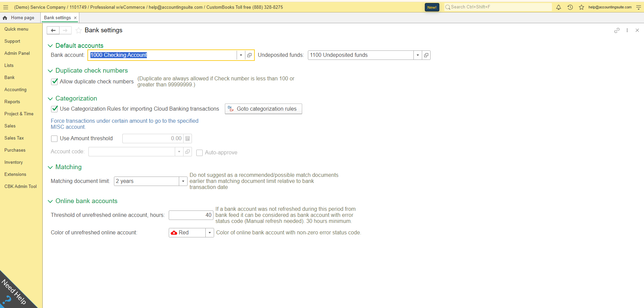
Task: Open the Bank account dropdown arrow
Action: point(241,55)
